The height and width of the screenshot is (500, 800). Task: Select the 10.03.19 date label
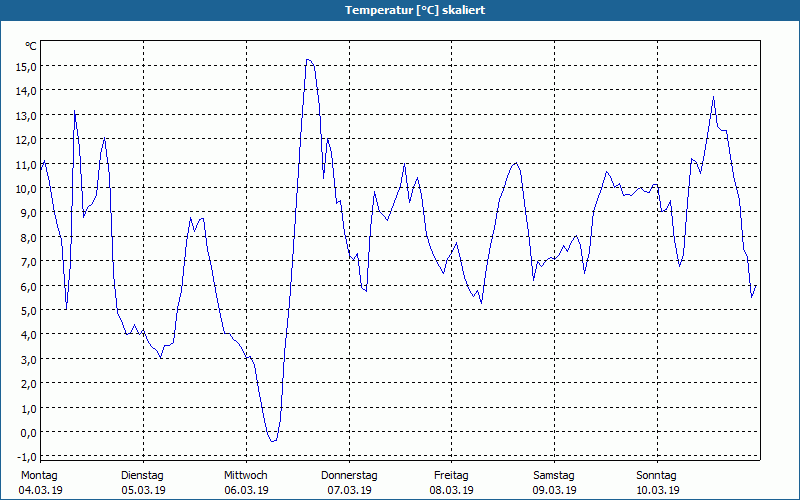(x=657, y=490)
